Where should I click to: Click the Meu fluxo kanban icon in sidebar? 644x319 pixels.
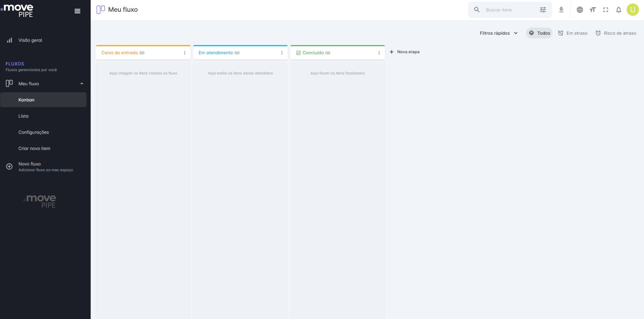coord(9,83)
